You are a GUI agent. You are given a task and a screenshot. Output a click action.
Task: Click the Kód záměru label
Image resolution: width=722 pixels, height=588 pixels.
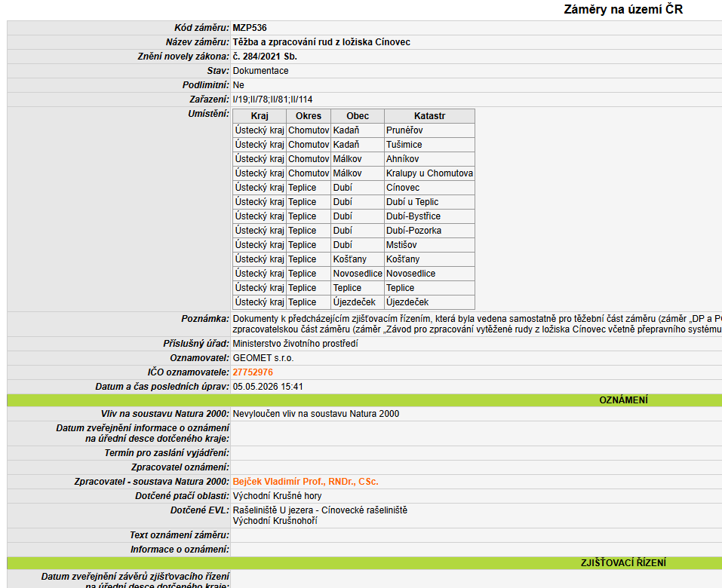click(x=201, y=28)
